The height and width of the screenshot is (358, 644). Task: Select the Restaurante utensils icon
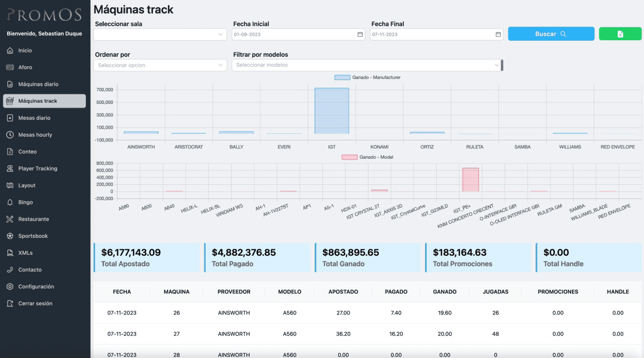[x=10, y=219]
